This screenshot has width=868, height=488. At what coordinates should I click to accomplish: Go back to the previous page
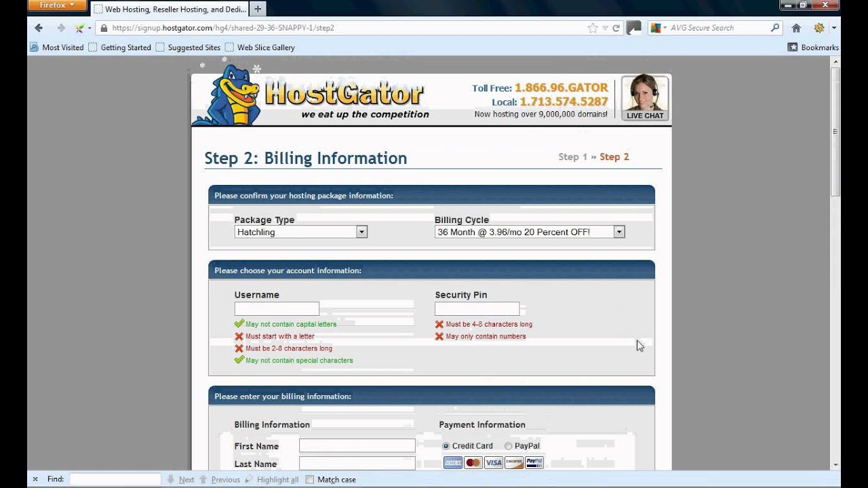[x=39, y=28]
